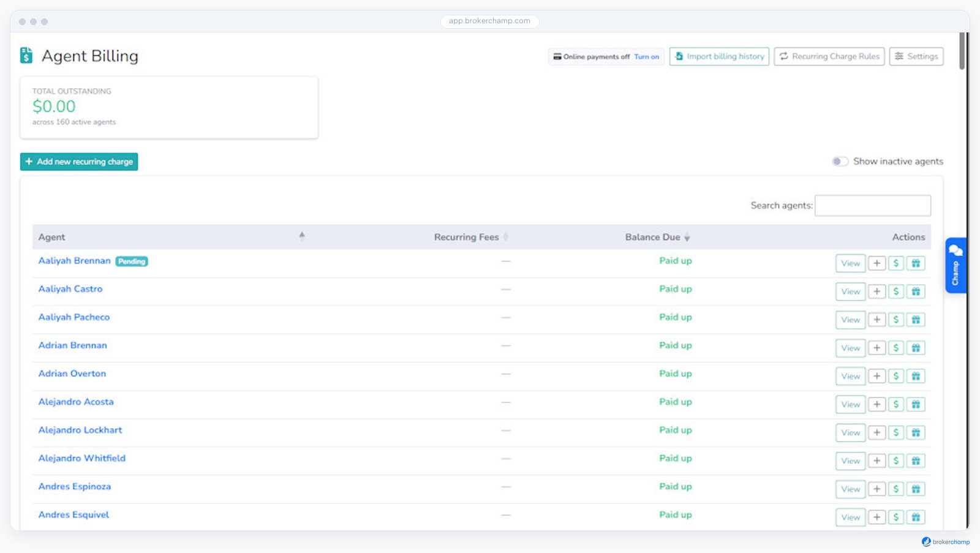Plus icon in Alejandro Acosta row
Image resolution: width=980 pixels, height=553 pixels.
pyautogui.click(x=876, y=404)
